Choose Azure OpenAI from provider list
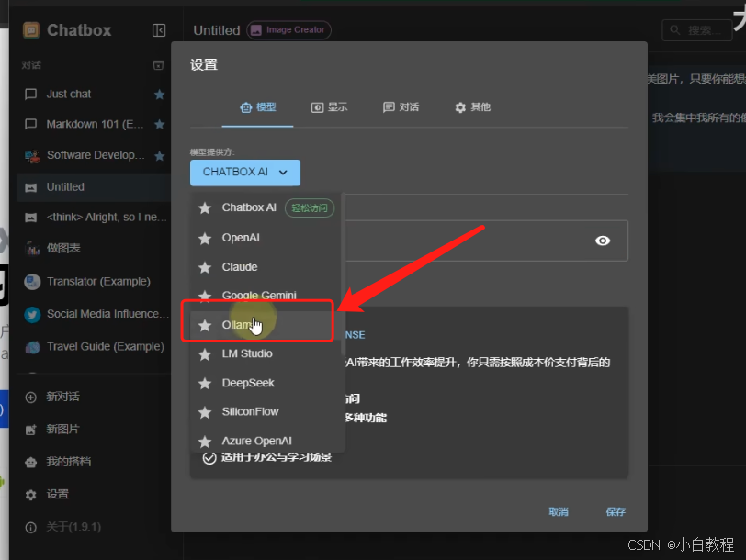Viewport: 746px width, 560px height. (266, 442)
